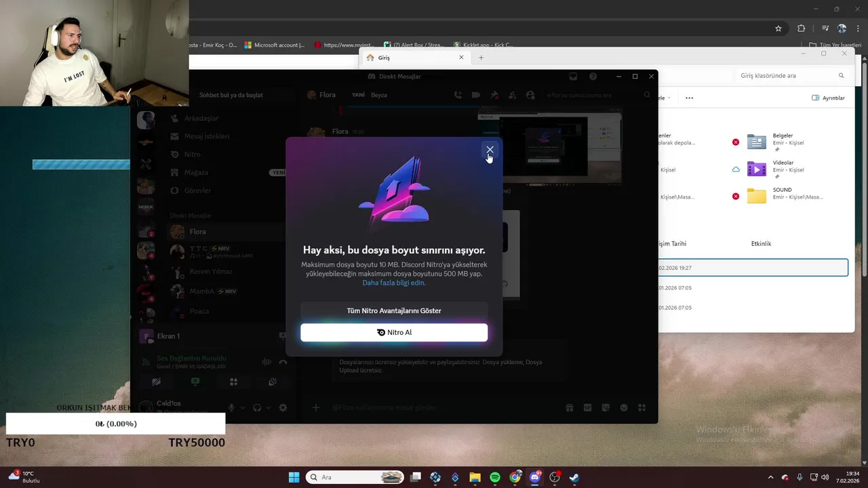Open Microsoft account bookmark in Chrome
868x488 pixels.
click(275, 45)
